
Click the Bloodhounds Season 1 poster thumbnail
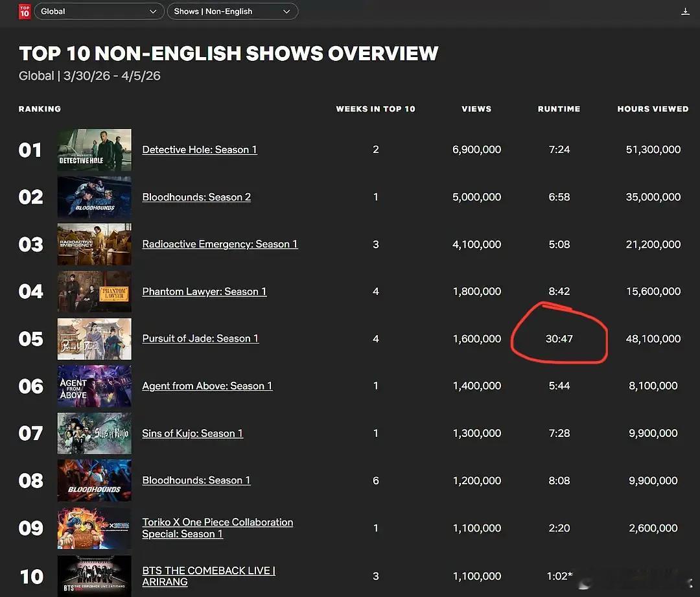(94, 481)
